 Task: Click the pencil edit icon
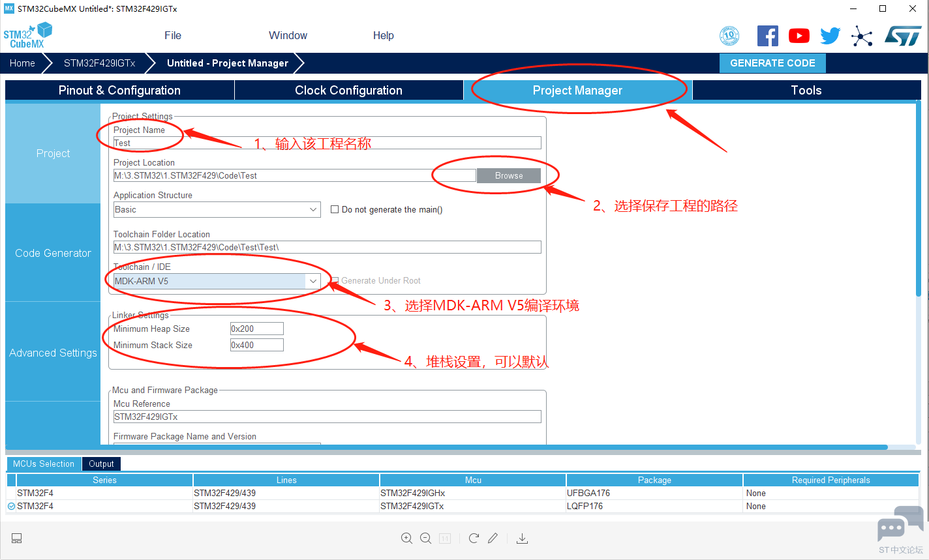[x=493, y=538]
